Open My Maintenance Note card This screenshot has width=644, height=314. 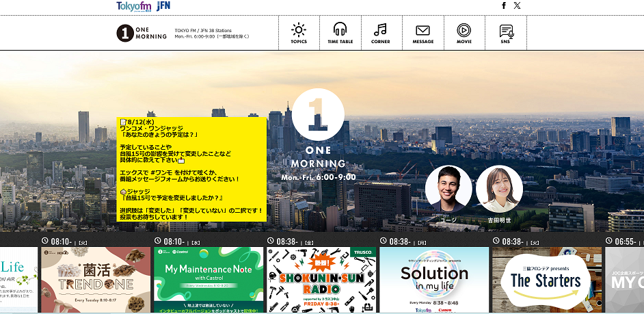[209, 280]
